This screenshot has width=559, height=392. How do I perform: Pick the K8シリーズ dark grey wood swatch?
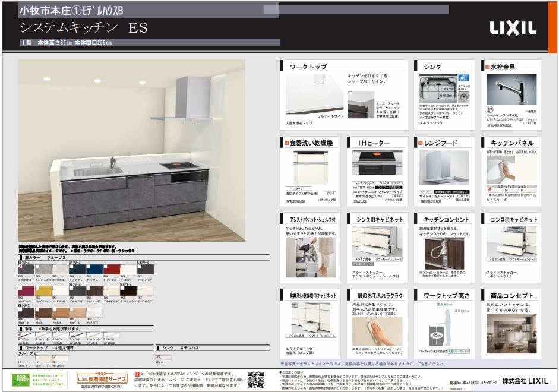[77, 291]
